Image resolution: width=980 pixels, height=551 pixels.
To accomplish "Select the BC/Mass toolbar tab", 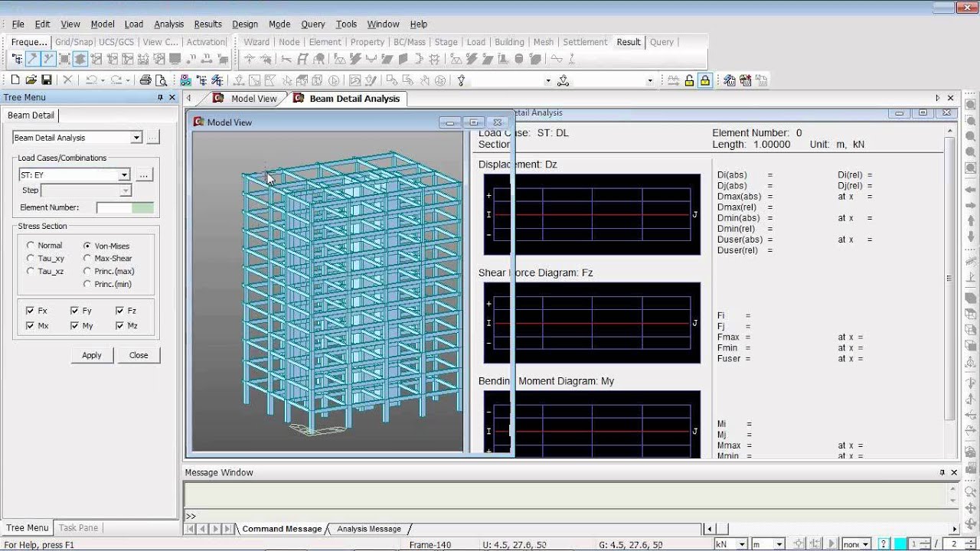I will point(410,42).
